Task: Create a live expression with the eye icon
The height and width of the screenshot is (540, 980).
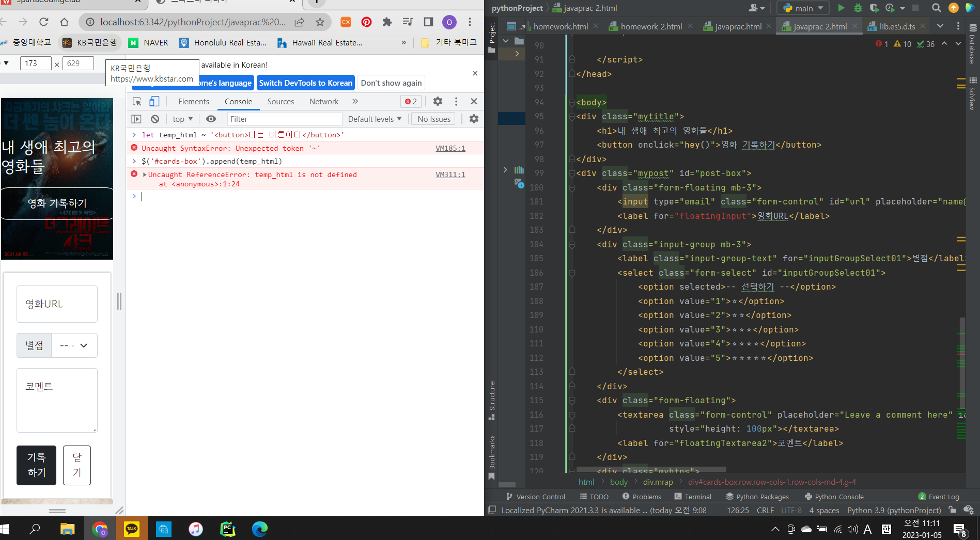Action: click(211, 119)
